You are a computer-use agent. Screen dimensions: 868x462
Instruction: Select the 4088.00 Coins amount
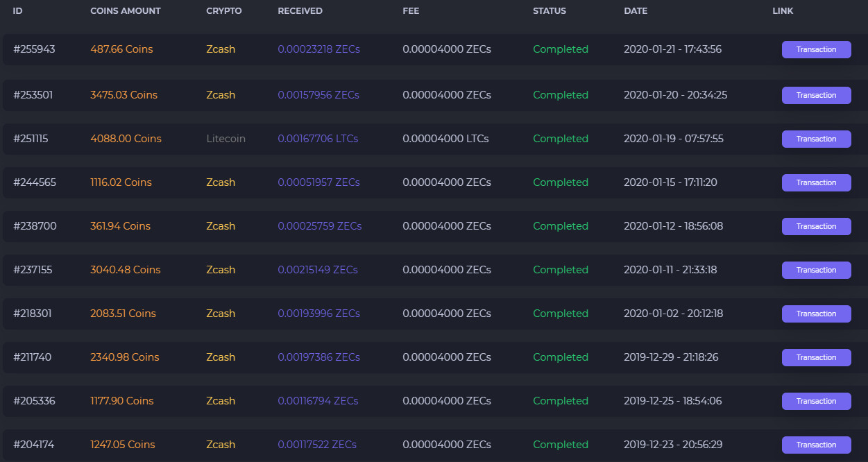(x=126, y=139)
